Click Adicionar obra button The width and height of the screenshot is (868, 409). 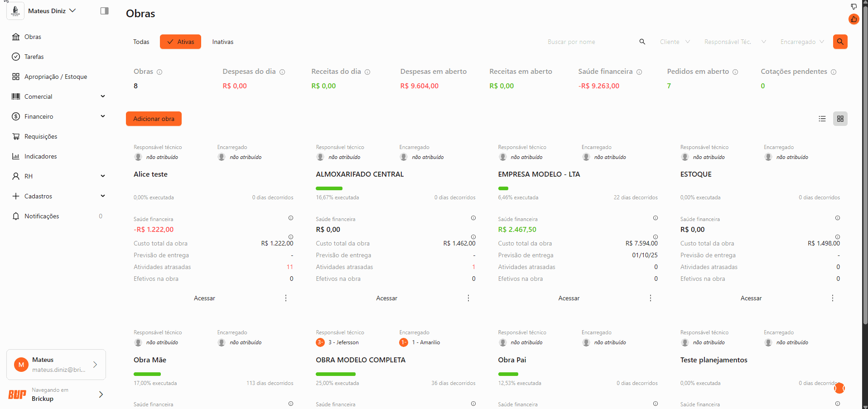154,119
